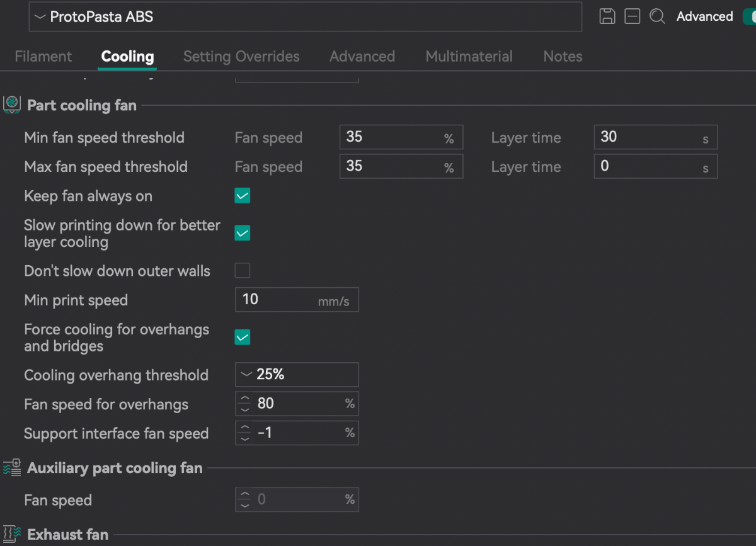Click the Force cooling for overhangs and bridges label

pyautogui.click(x=117, y=338)
